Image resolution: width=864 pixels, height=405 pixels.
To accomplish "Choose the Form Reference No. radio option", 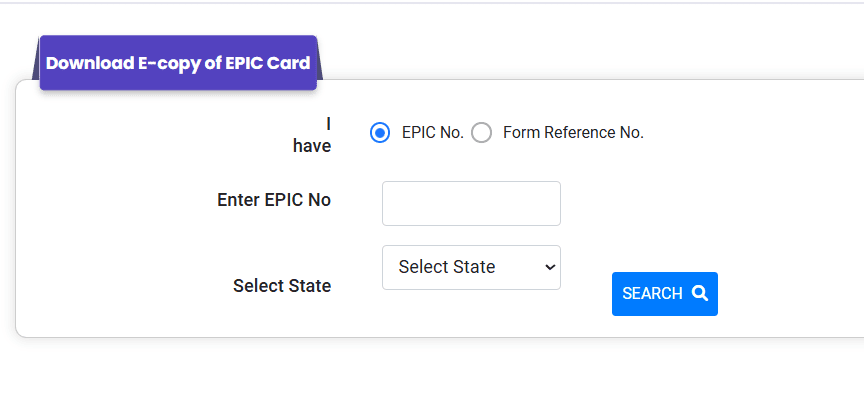I will (482, 133).
